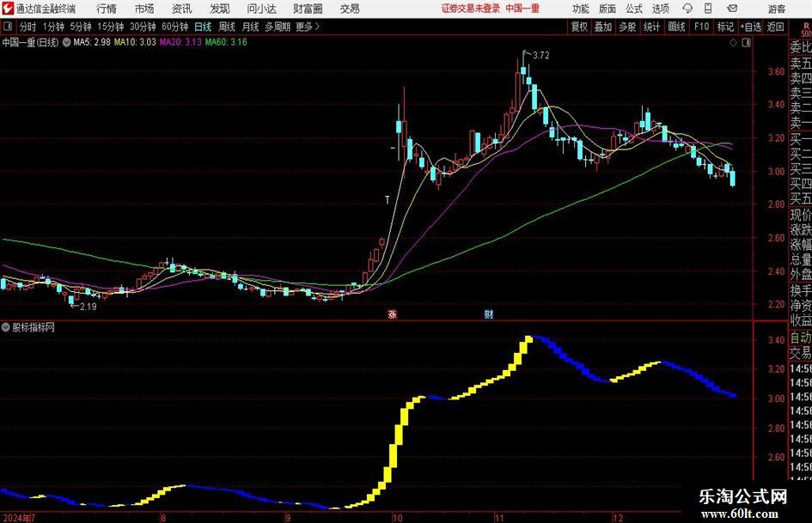Screen dimensions: 812x523
Task: Click the 叠加 overlay toolbar button
Action: (x=603, y=27)
